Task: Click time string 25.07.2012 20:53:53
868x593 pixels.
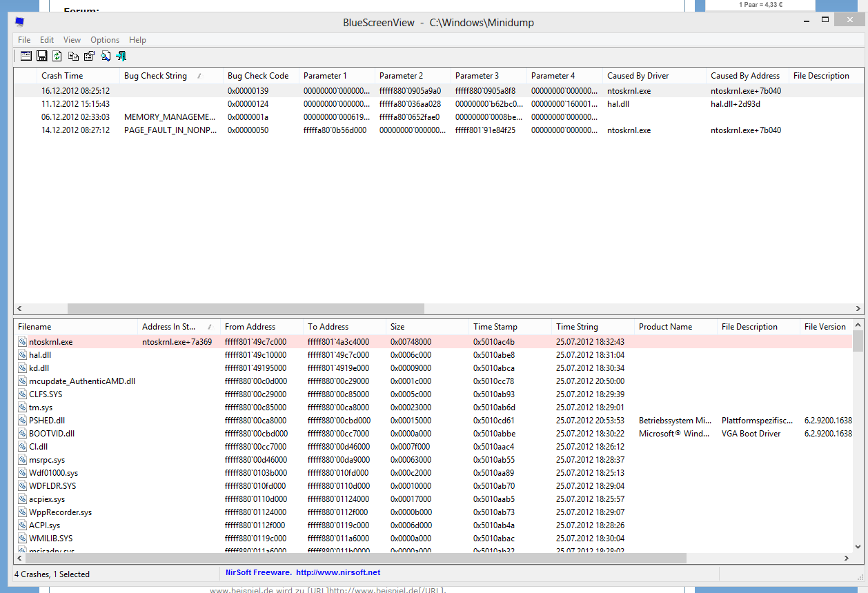Action: coord(590,420)
